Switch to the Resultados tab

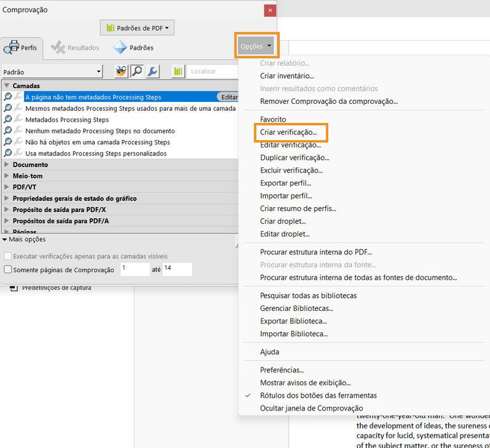(x=75, y=48)
